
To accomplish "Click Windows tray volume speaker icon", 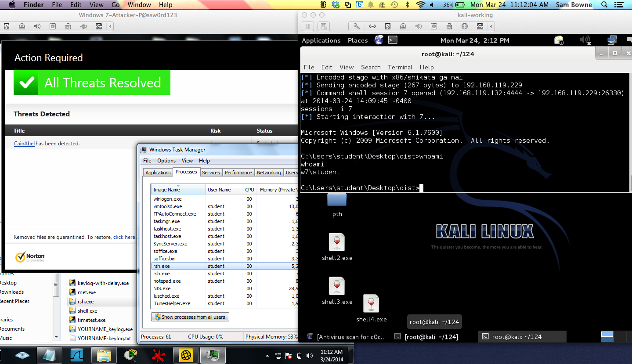I will (x=310, y=356).
